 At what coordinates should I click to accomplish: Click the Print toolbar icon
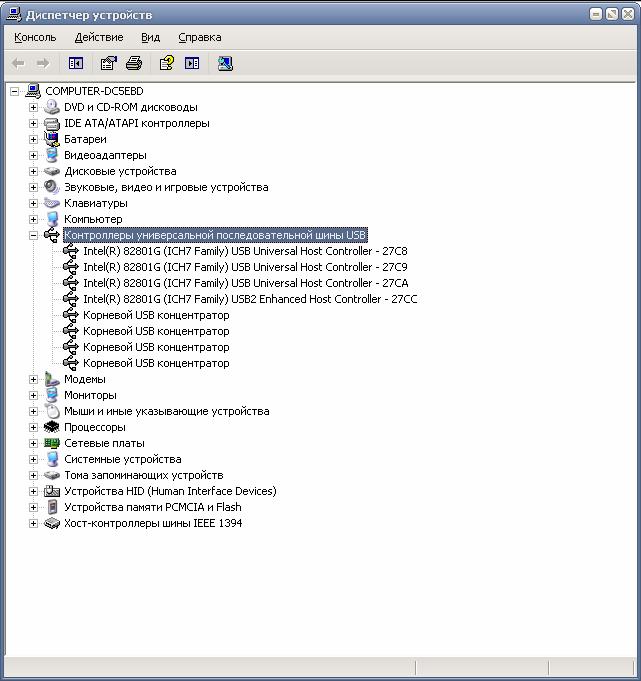(134, 64)
